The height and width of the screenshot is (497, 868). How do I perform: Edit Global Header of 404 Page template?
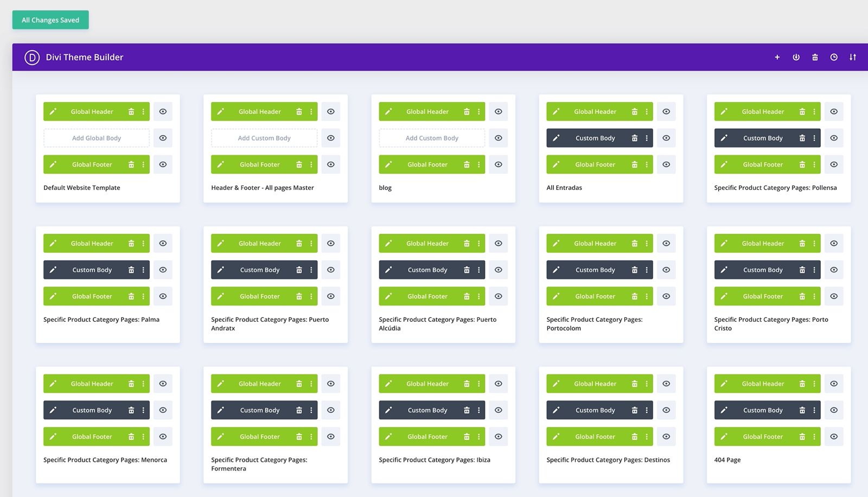724,384
